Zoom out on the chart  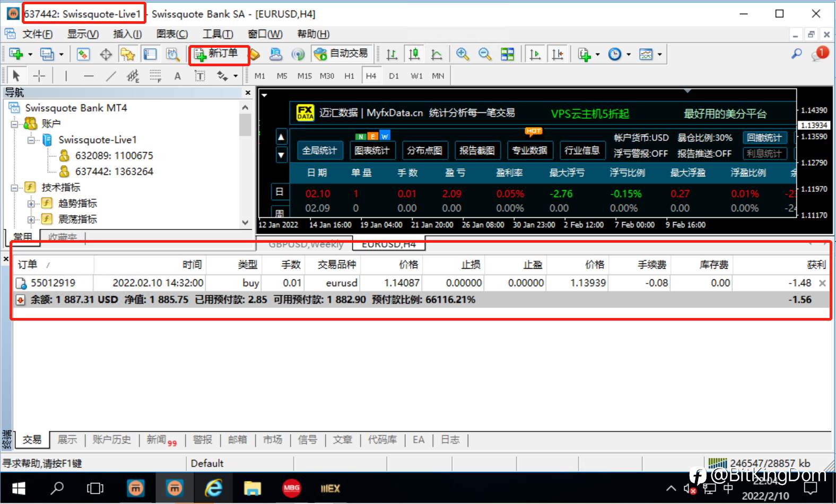[485, 54]
